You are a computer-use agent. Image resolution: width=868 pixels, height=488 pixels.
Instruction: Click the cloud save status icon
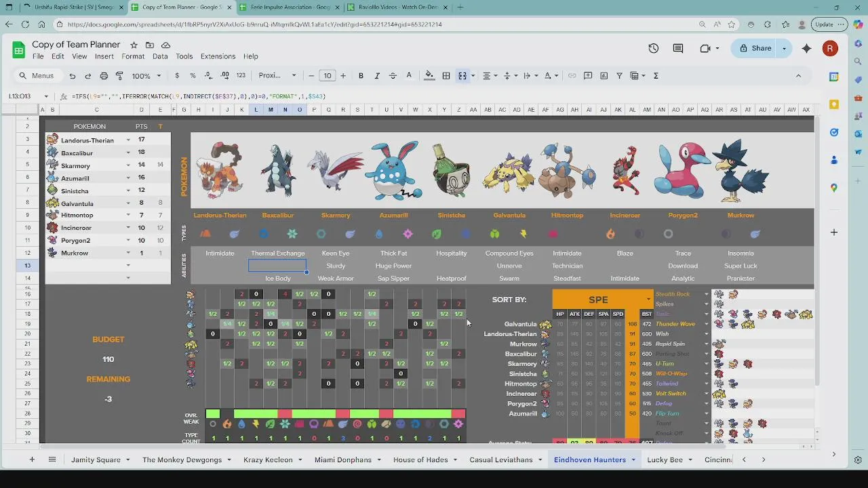[x=165, y=45]
